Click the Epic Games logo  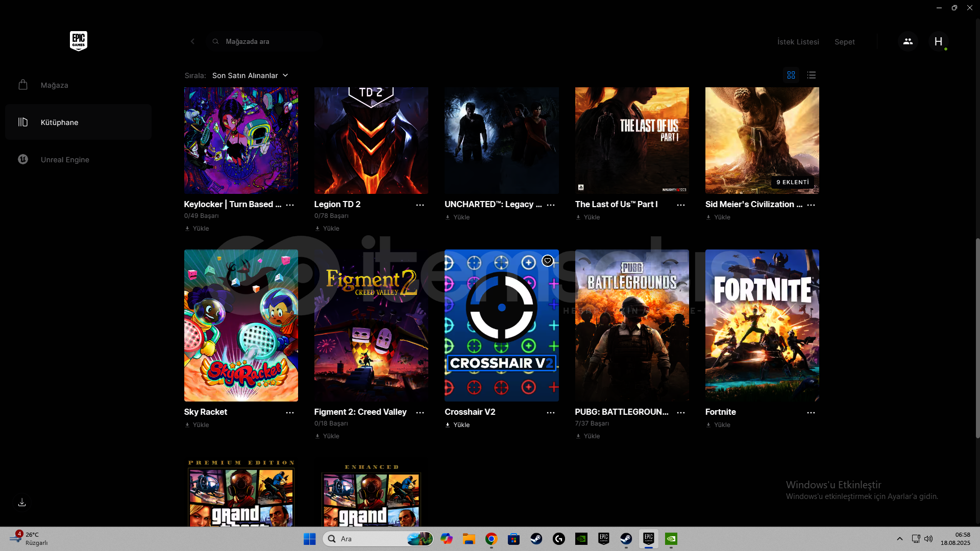(79, 41)
